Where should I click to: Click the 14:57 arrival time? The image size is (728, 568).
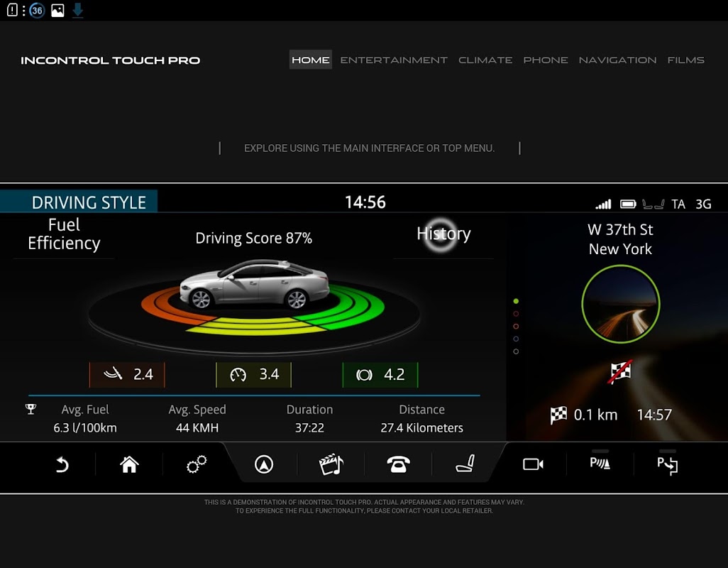[x=654, y=415]
